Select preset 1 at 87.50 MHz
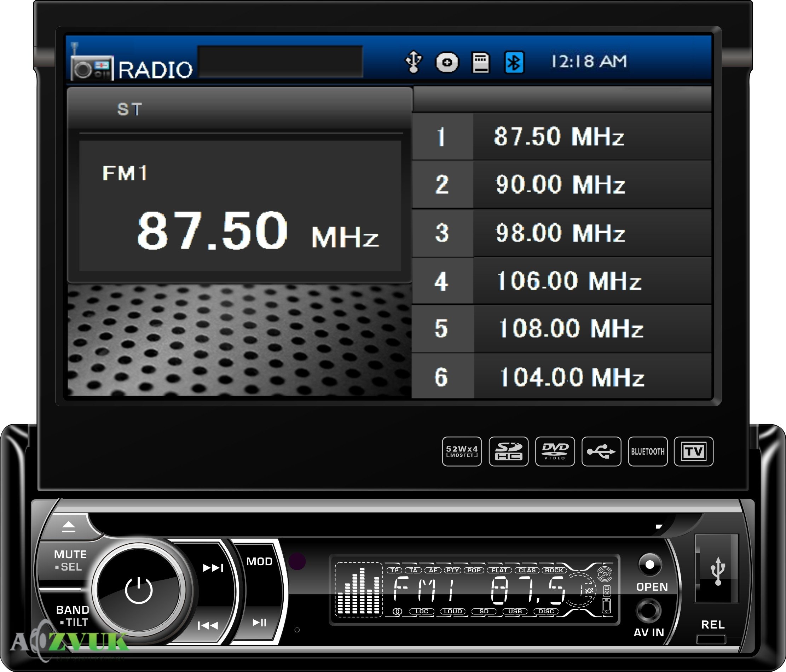 click(x=561, y=136)
